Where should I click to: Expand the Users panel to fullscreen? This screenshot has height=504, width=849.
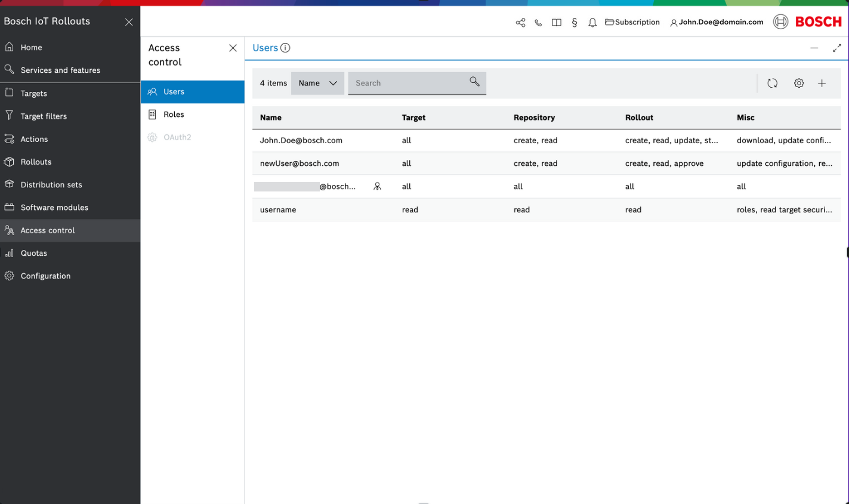point(836,48)
